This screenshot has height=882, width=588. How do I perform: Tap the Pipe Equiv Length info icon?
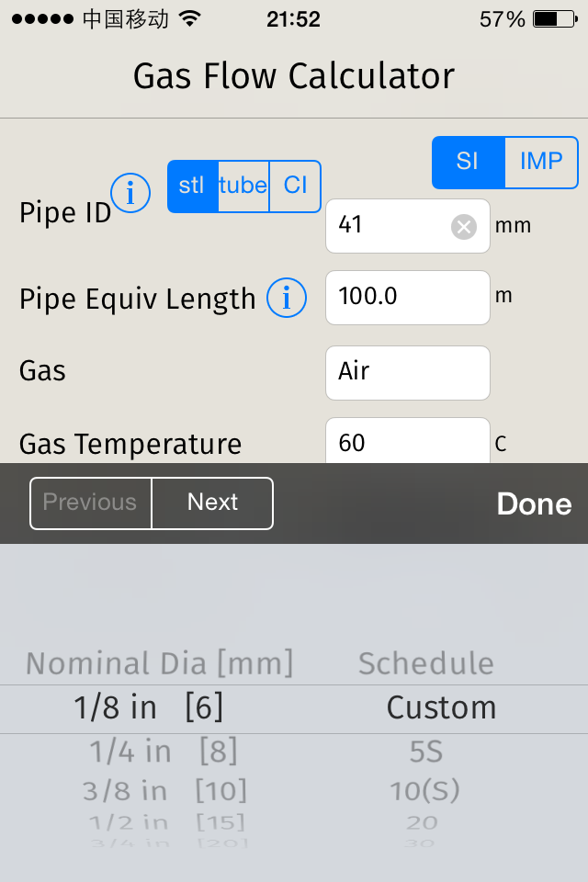point(287,298)
